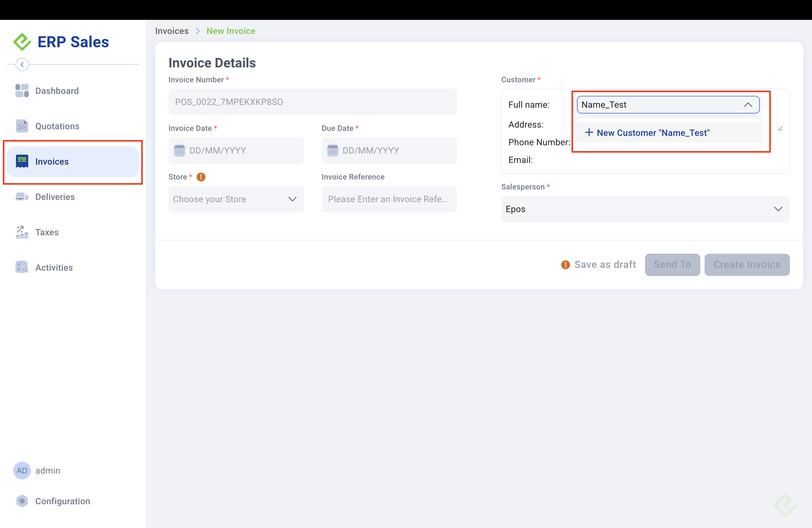Focus the Invoice Reference input
Viewport: 812px width, 528px height.
tap(389, 199)
